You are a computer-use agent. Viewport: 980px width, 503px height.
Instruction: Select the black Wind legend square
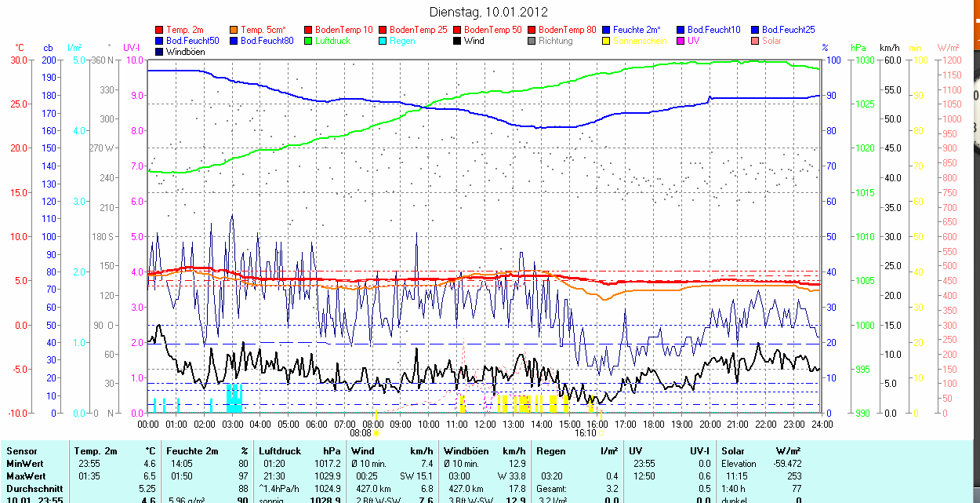[458, 41]
